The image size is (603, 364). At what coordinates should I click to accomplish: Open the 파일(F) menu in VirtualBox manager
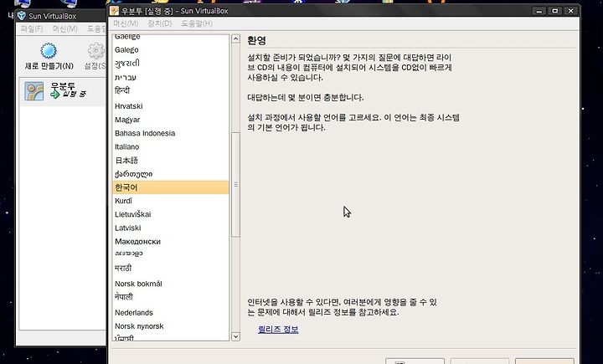32,28
